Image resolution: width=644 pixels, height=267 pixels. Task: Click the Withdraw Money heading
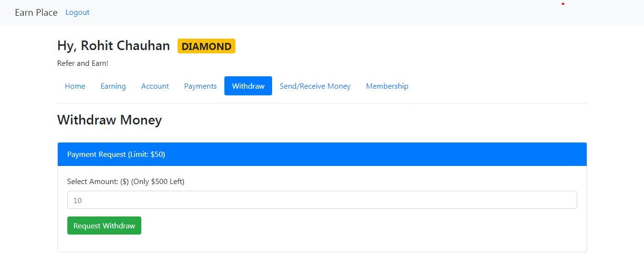coord(109,120)
